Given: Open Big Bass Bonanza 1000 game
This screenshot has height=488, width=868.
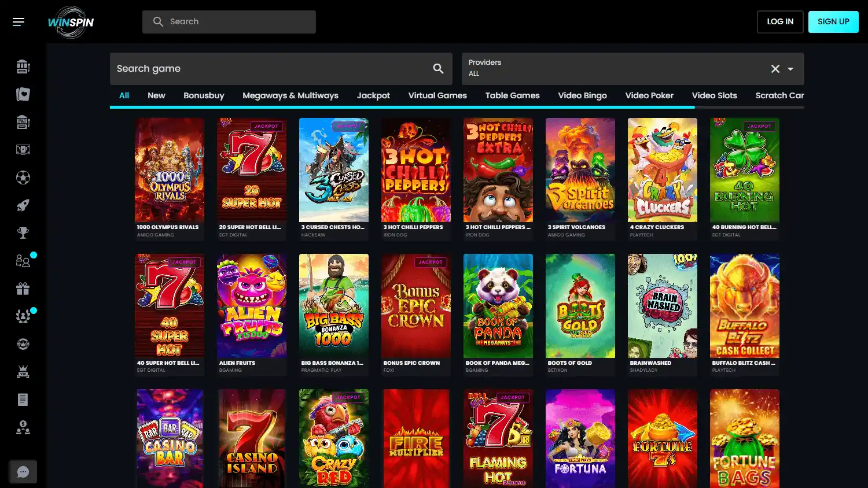Looking at the screenshot, I should click(334, 306).
